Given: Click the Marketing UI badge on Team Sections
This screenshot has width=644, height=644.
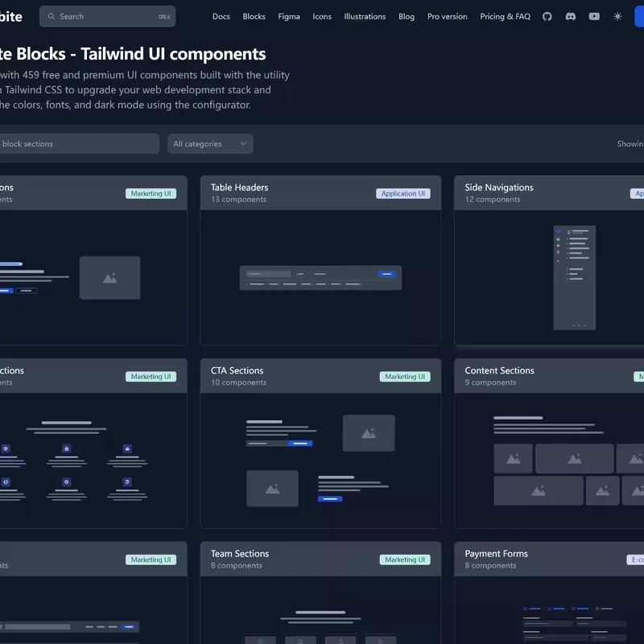Looking at the screenshot, I should (405, 559).
